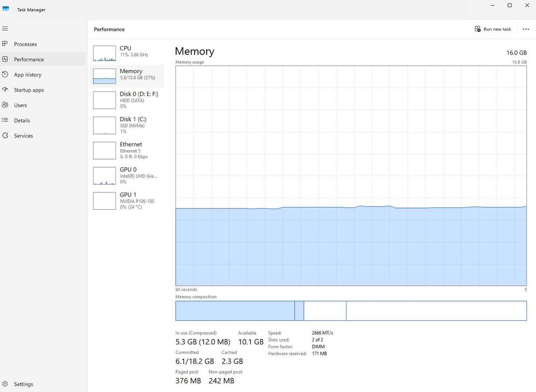Maximize the Task Manager window

pyautogui.click(x=509, y=6)
